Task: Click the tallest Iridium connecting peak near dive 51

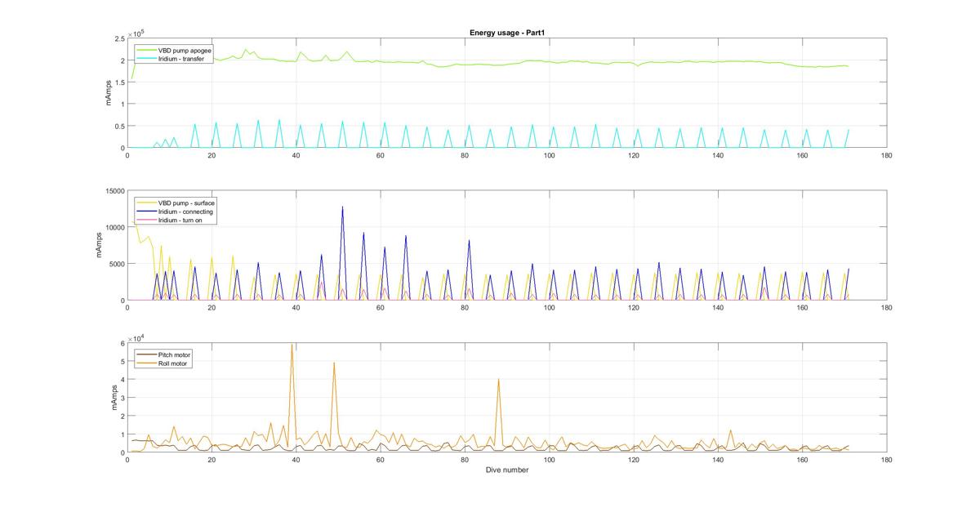Action: (342, 207)
